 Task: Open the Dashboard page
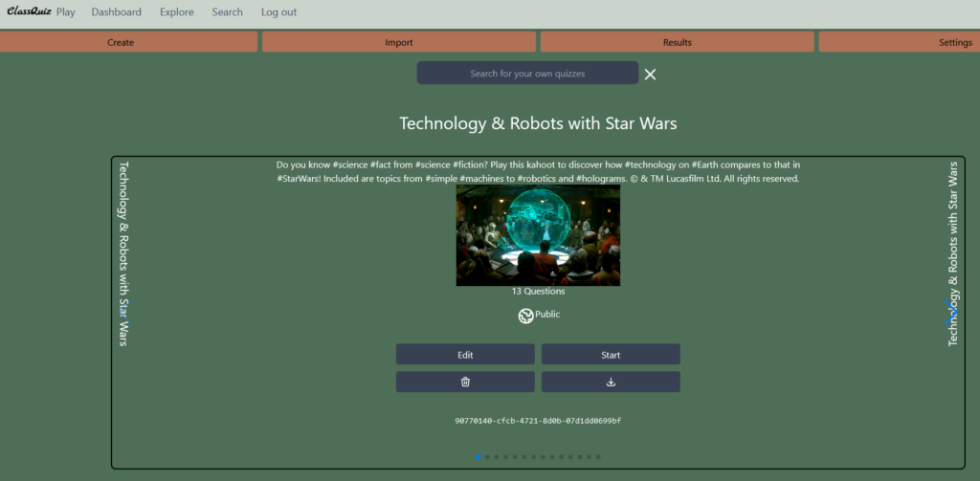coord(116,11)
